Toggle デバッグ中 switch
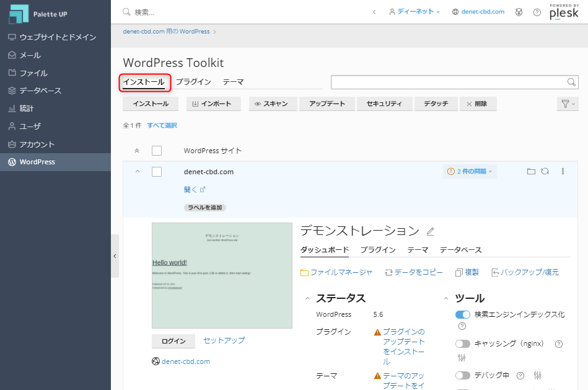 pyautogui.click(x=463, y=375)
